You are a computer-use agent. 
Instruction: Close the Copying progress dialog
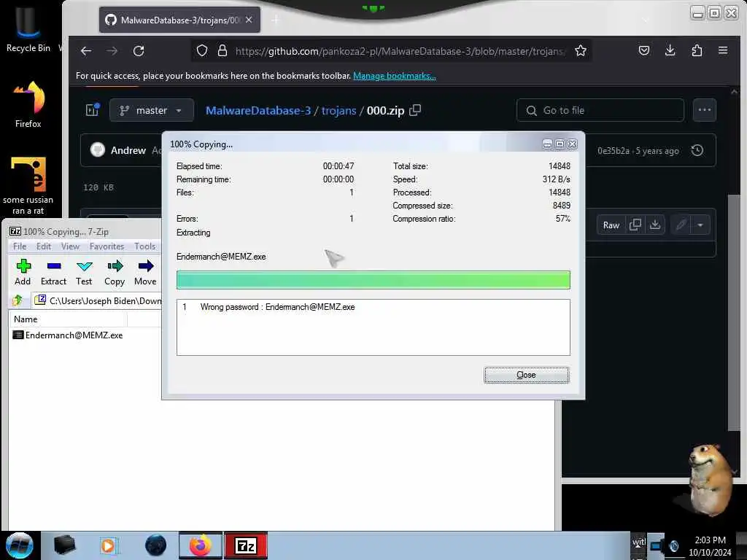tap(527, 375)
